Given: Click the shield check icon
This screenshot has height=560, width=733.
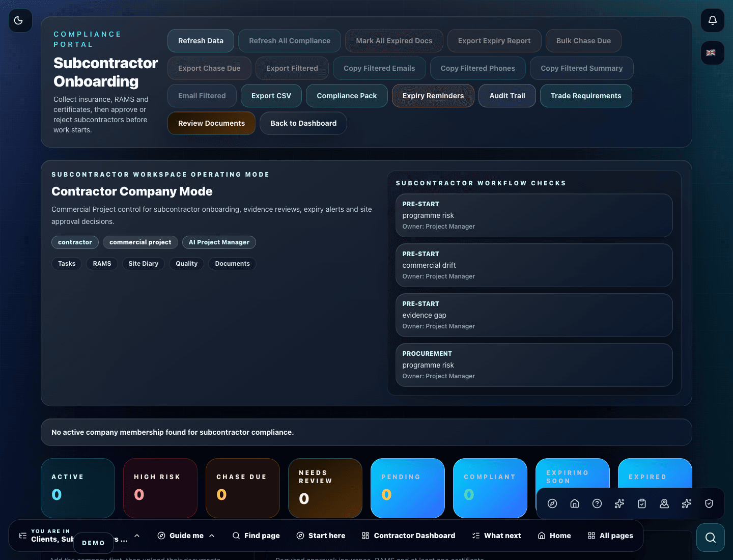Looking at the screenshot, I should [709, 503].
